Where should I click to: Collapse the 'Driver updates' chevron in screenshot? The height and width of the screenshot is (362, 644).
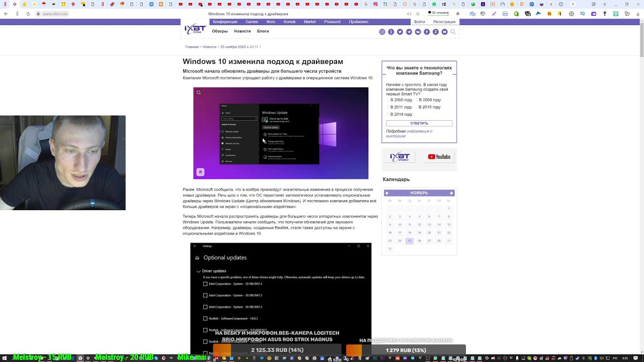point(198,271)
